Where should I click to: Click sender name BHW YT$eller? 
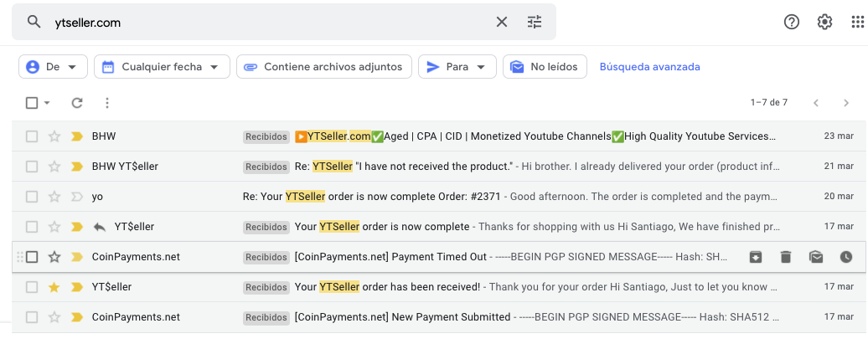coord(125,166)
